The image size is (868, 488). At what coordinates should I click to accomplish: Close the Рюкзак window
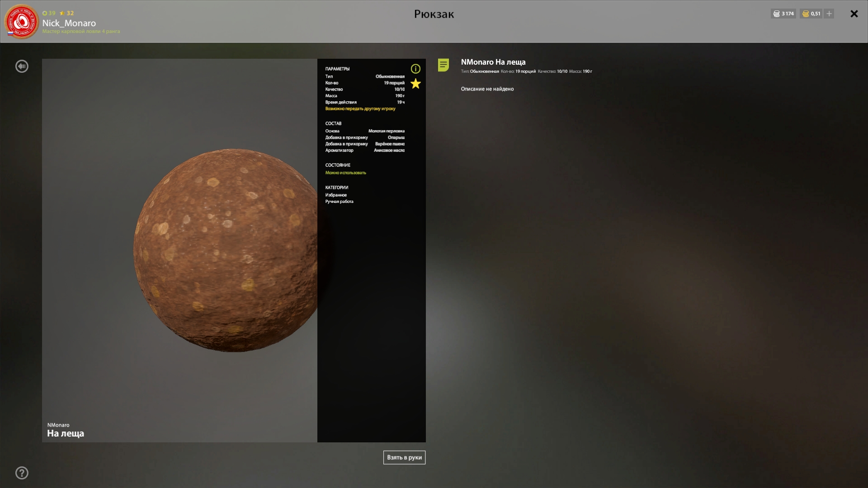(854, 14)
